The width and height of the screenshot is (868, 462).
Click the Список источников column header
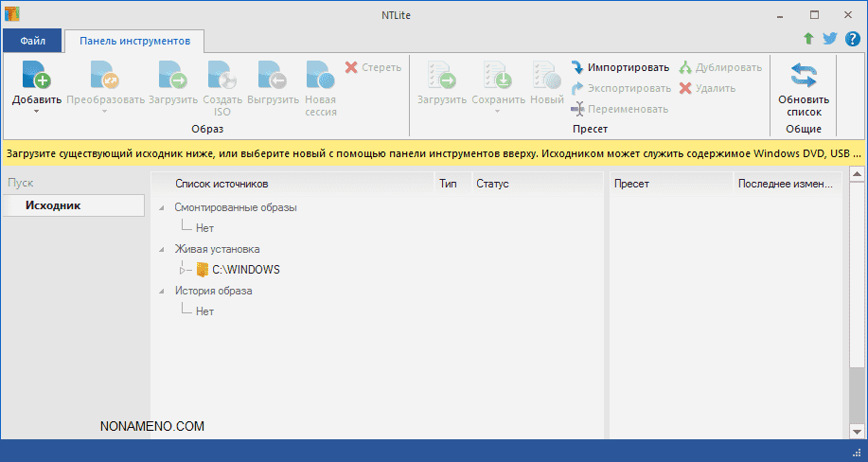tap(221, 184)
